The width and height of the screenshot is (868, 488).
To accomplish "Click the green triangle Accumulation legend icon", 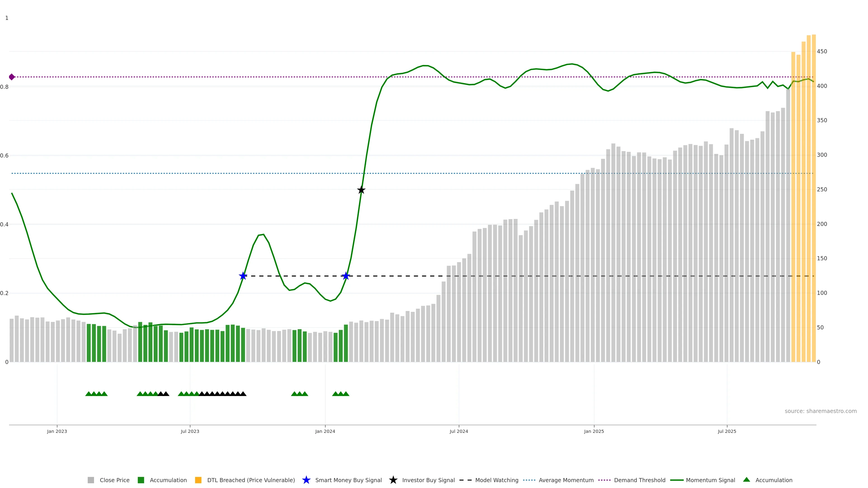I will click(x=747, y=480).
